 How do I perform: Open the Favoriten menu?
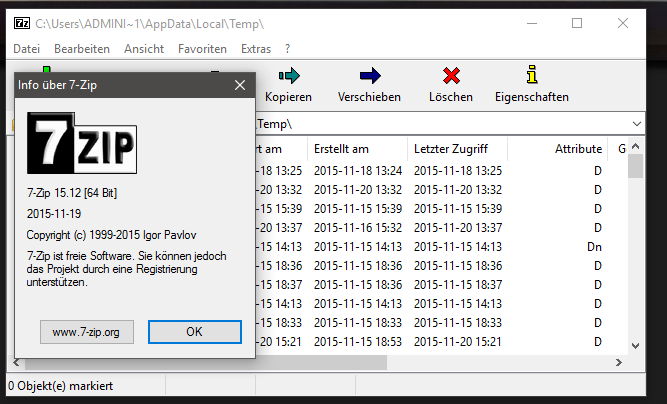202,49
